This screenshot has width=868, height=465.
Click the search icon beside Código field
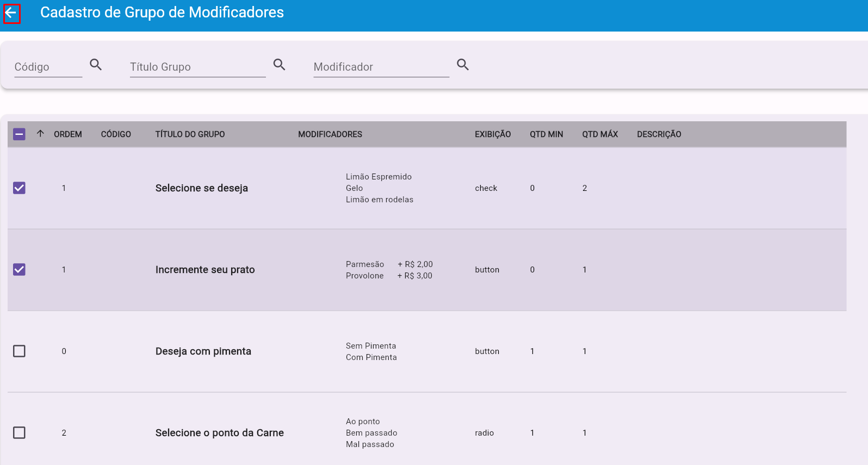[x=96, y=65]
